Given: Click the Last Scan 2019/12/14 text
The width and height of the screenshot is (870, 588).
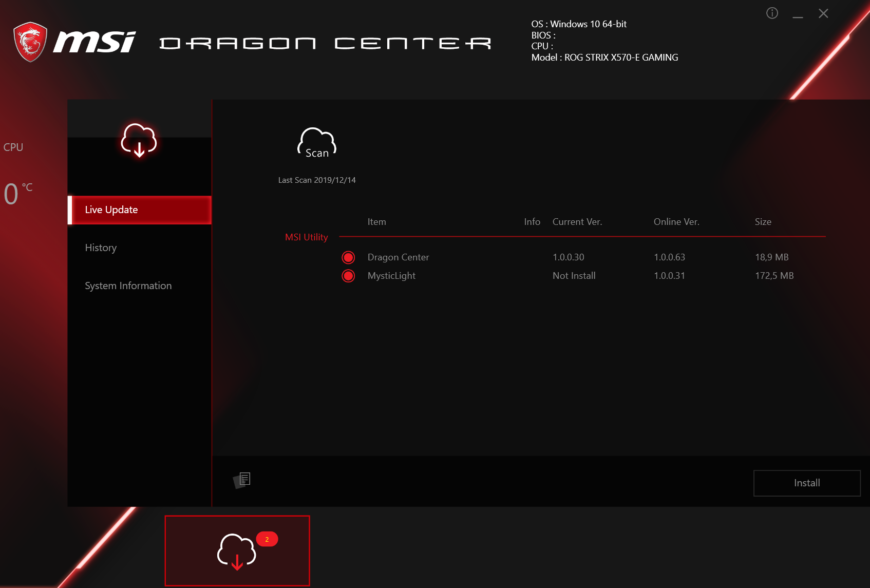Looking at the screenshot, I should click(317, 180).
